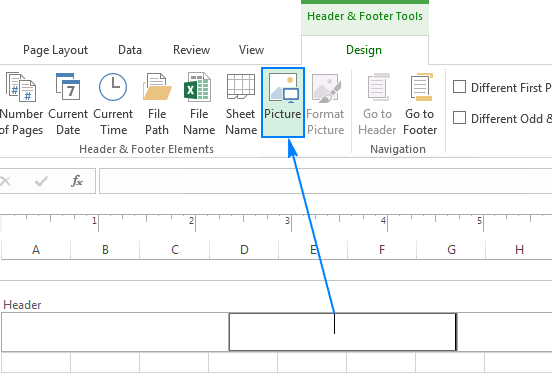Select column D header
Image resolution: width=552 pixels, height=373 pixels.
[244, 249]
